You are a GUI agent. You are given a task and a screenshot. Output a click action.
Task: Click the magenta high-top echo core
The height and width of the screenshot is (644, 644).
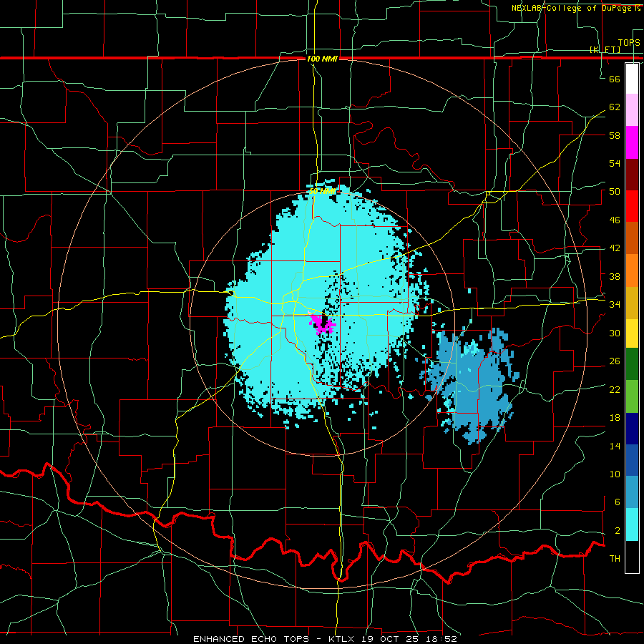[x=321, y=324]
